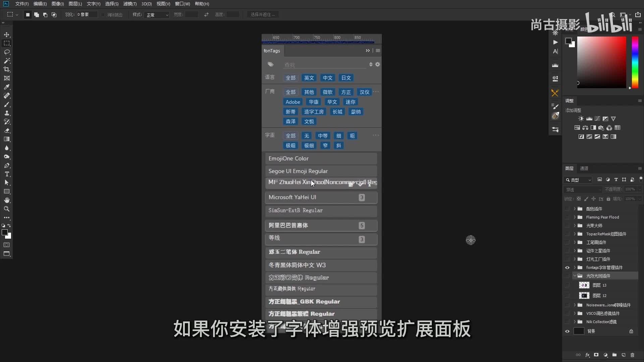This screenshot has height=362, width=644.
Task: Open the 滤镜(T) menu
Action: tap(130, 4)
